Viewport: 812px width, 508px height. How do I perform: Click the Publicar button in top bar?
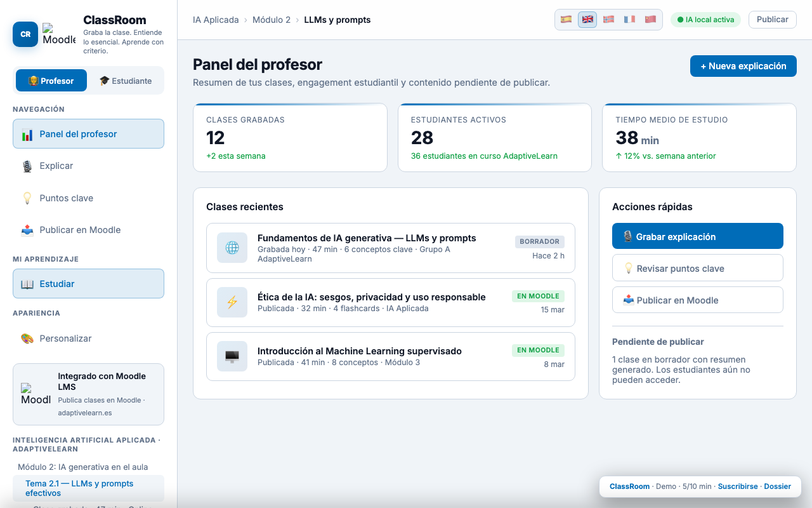point(772,20)
